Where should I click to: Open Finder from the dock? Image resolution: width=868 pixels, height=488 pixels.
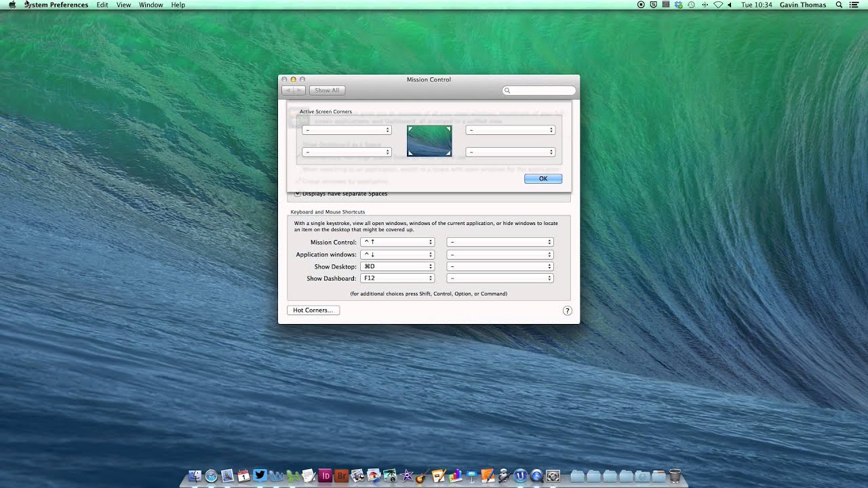195,476
